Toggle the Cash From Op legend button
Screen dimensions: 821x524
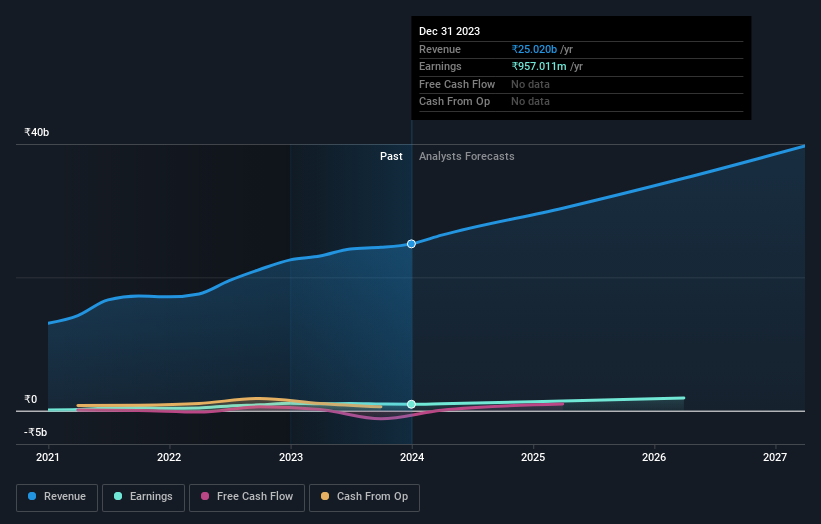pyautogui.click(x=364, y=497)
